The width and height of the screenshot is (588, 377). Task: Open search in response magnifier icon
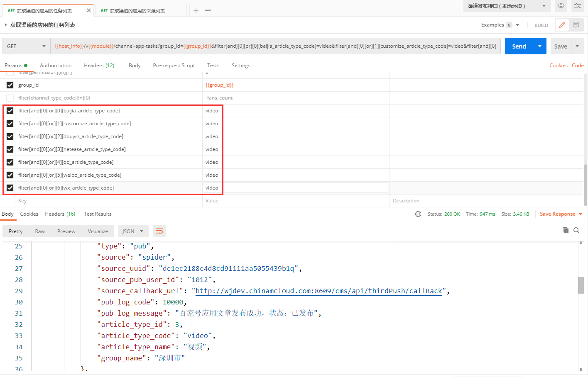tap(576, 230)
